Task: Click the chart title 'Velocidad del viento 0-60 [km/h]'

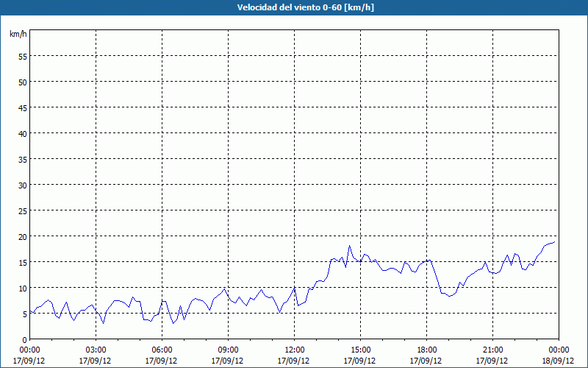Action: pyautogui.click(x=305, y=7)
